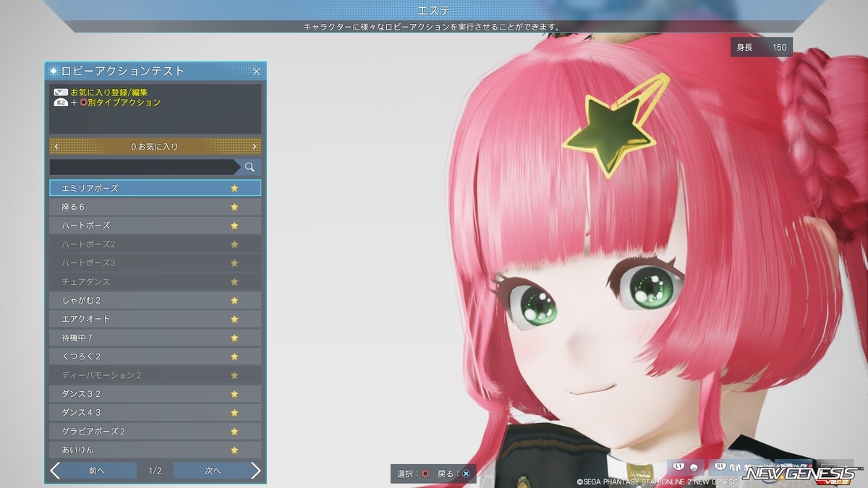Go to next page with 次へ

tap(212, 471)
